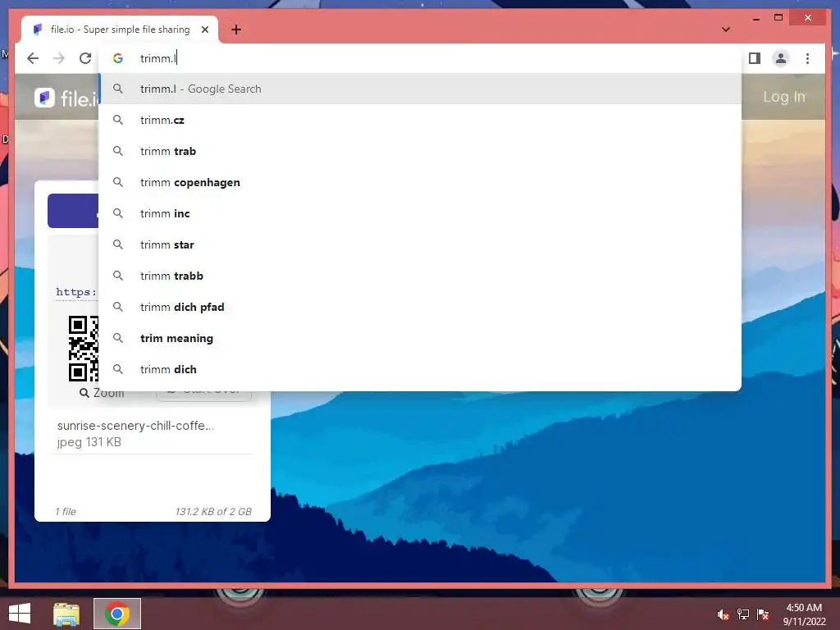The width and height of the screenshot is (840, 630).
Task: Click the Chrome taskbar icon
Action: tap(117, 614)
